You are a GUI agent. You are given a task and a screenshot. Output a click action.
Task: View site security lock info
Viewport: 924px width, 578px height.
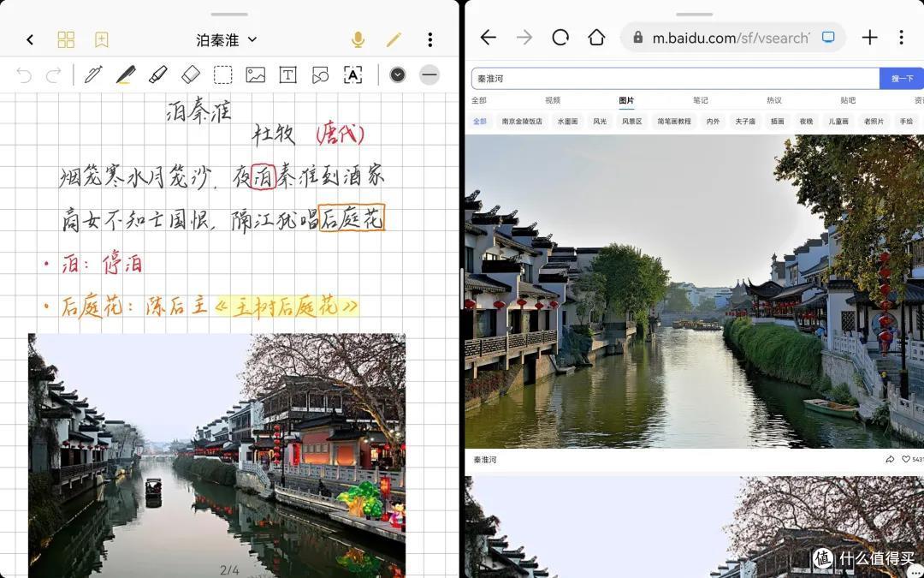[x=637, y=38]
